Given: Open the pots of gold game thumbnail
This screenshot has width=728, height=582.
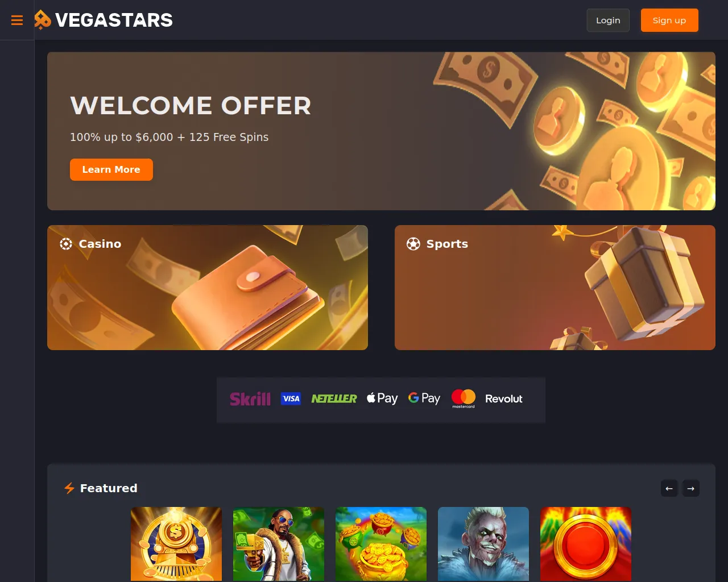Looking at the screenshot, I should [381, 544].
